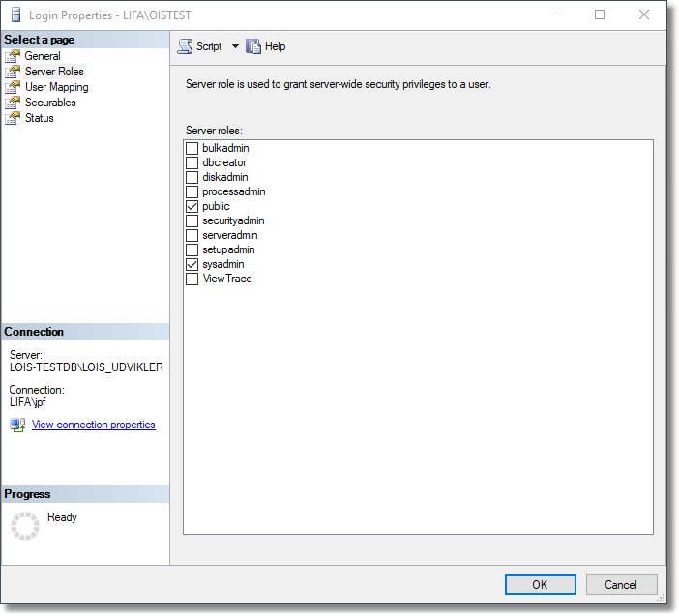The height and width of the screenshot is (616, 679).
Task: Check the securityadmin role checkbox
Action: pyautogui.click(x=192, y=221)
